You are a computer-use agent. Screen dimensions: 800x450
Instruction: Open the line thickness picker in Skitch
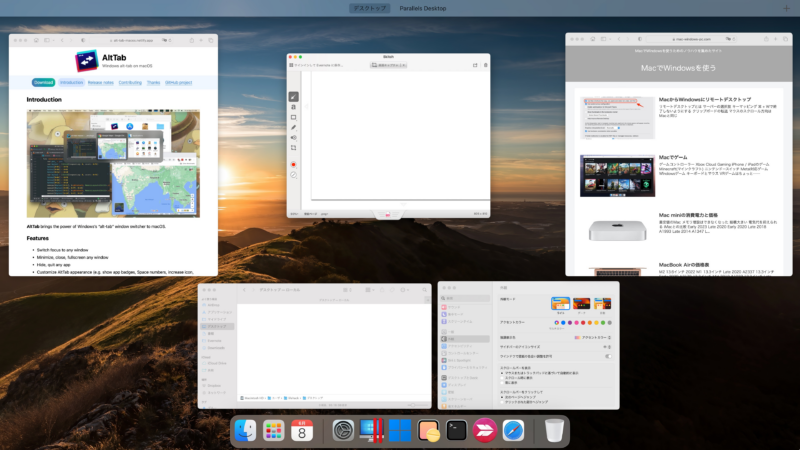point(293,175)
